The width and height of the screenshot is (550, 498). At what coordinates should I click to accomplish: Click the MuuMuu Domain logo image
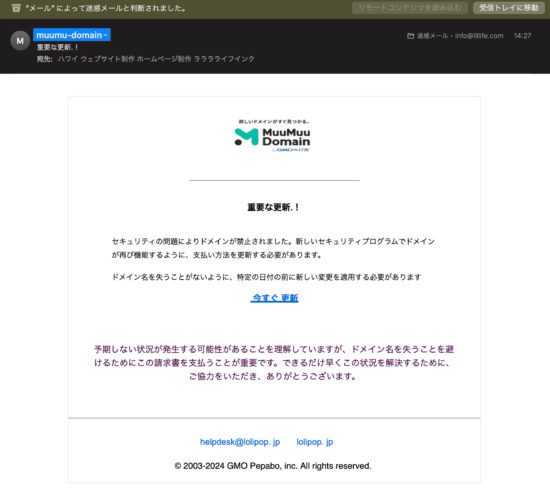point(273,136)
